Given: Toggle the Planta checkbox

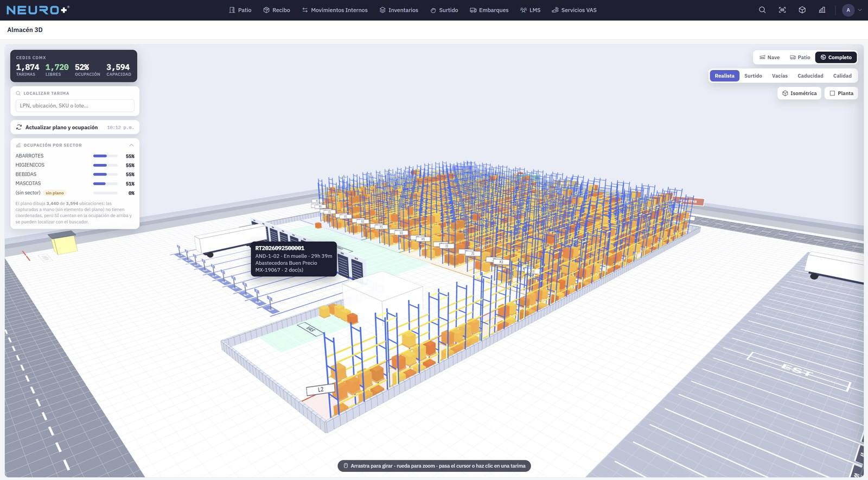Looking at the screenshot, I should (832, 93).
